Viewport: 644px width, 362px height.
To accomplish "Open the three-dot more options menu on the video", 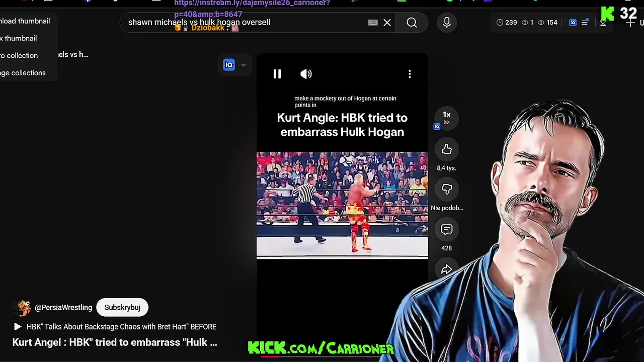I will (410, 74).
